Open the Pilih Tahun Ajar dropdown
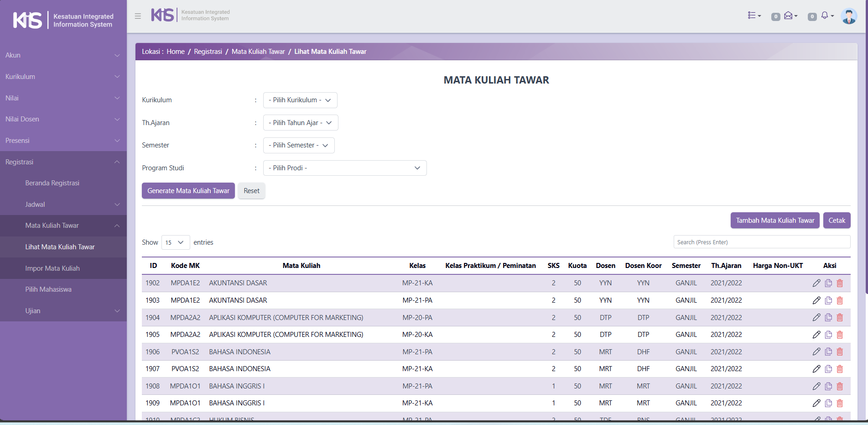This screenshot has height=425, width=868. pyautogui.click(x=300, y=123)
